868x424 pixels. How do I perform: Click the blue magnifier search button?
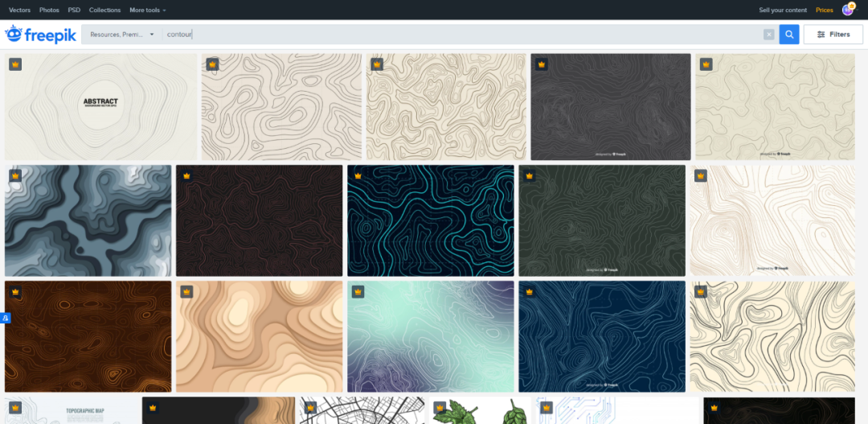[x=789, y=35]
